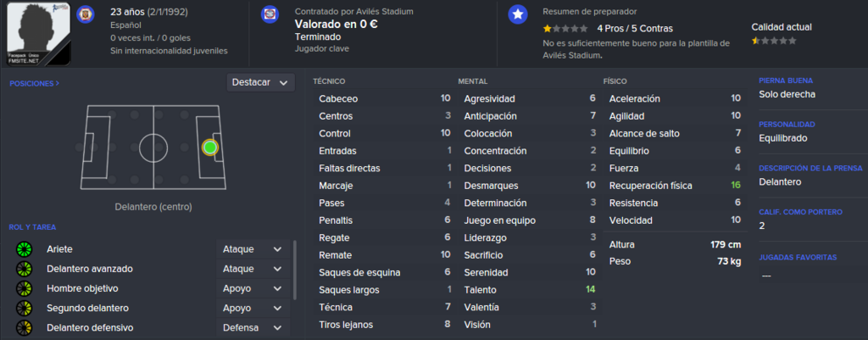
Task: Open the Hombre objetivo Apoyo task dropdown
Action: coord(253,288)
